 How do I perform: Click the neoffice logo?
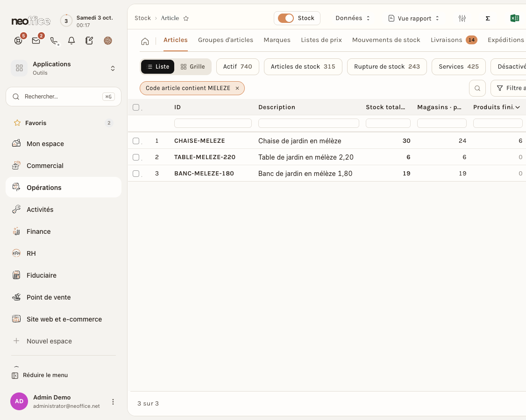pos(31,21)
